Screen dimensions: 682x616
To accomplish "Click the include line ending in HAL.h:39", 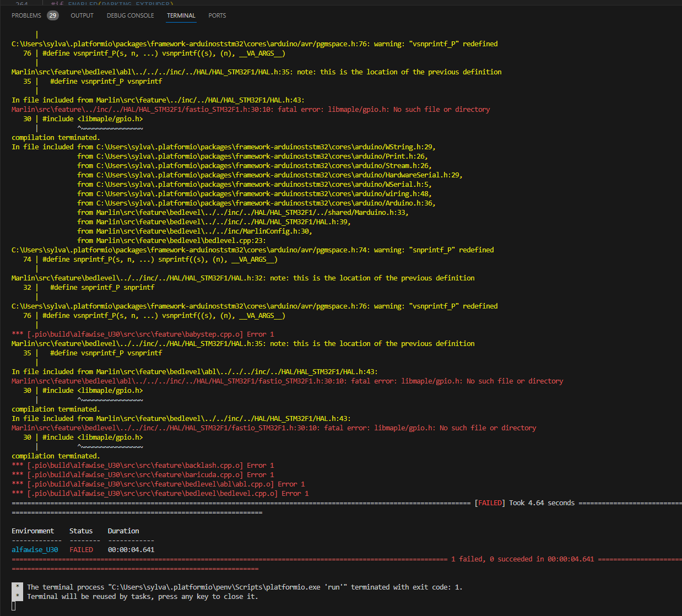I will (214, 222).
